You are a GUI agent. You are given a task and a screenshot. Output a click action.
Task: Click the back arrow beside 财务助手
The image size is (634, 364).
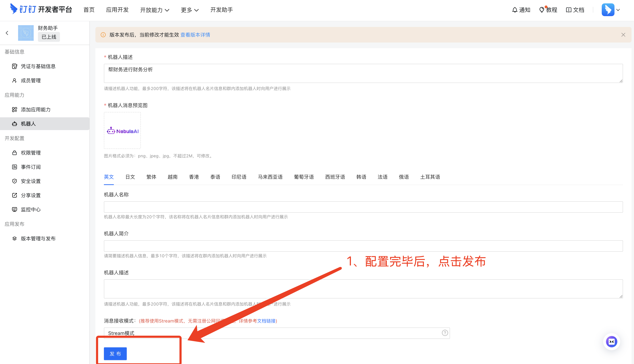(x=7, y=33)
